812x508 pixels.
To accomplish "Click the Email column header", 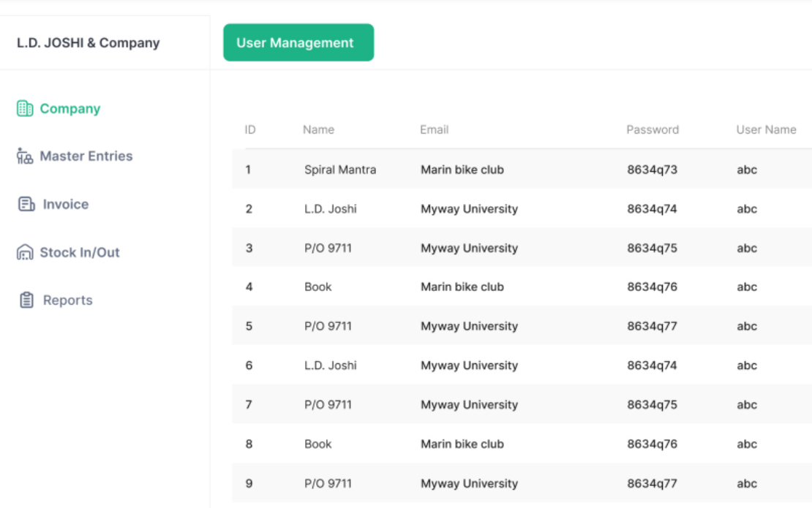I will click(x=434, y=130).
